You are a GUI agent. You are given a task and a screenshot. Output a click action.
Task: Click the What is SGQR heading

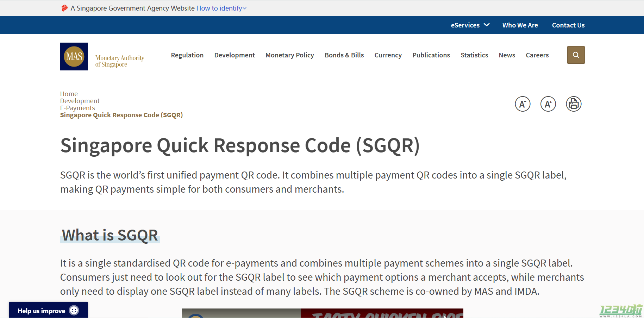[110, 235]
